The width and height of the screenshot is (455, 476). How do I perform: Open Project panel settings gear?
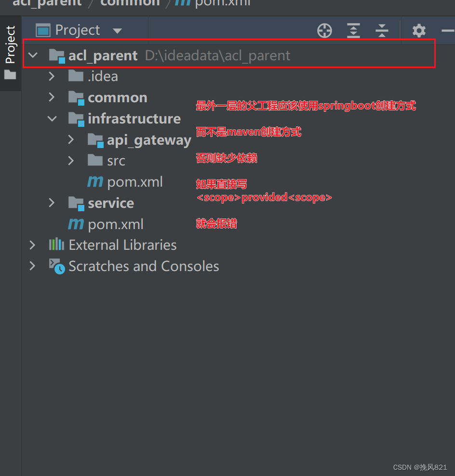pos(419,31)
